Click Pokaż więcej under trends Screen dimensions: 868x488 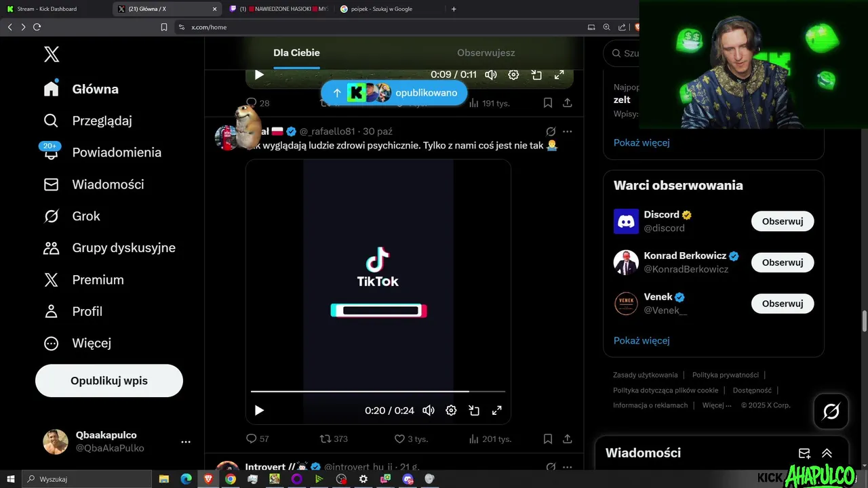[x=642, y=142]
